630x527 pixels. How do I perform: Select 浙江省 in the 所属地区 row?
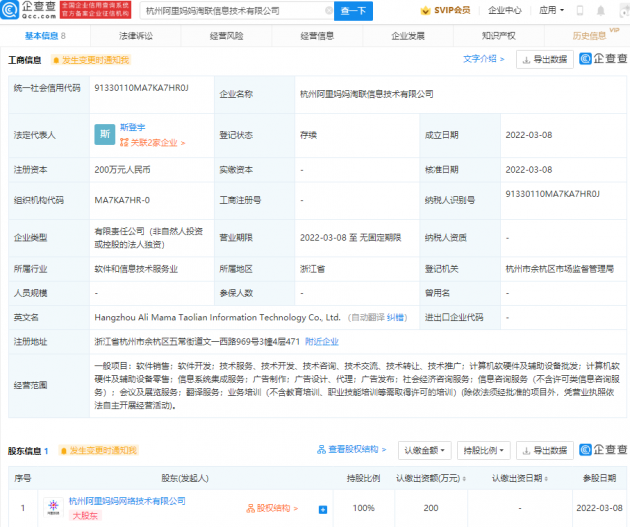(x=312, y=269)
